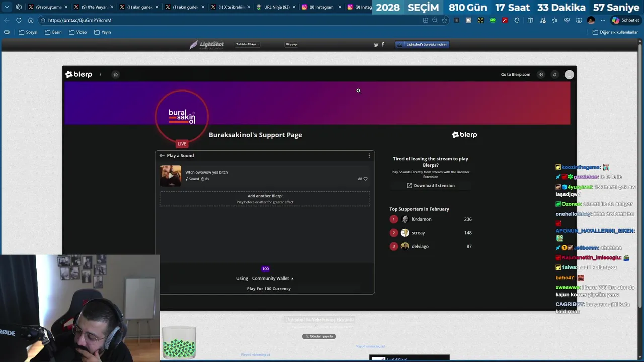Click the 'Gönderi yayınla' X post button
This screenshot has height=362, width=644.
(319, 336)
